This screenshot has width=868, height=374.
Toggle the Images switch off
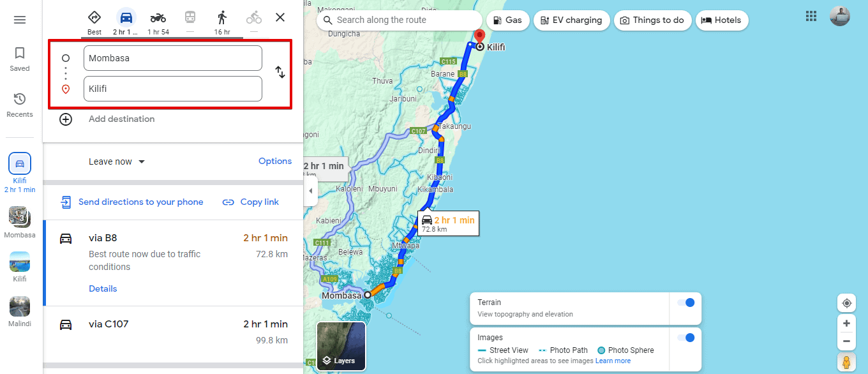pos(685,338)
